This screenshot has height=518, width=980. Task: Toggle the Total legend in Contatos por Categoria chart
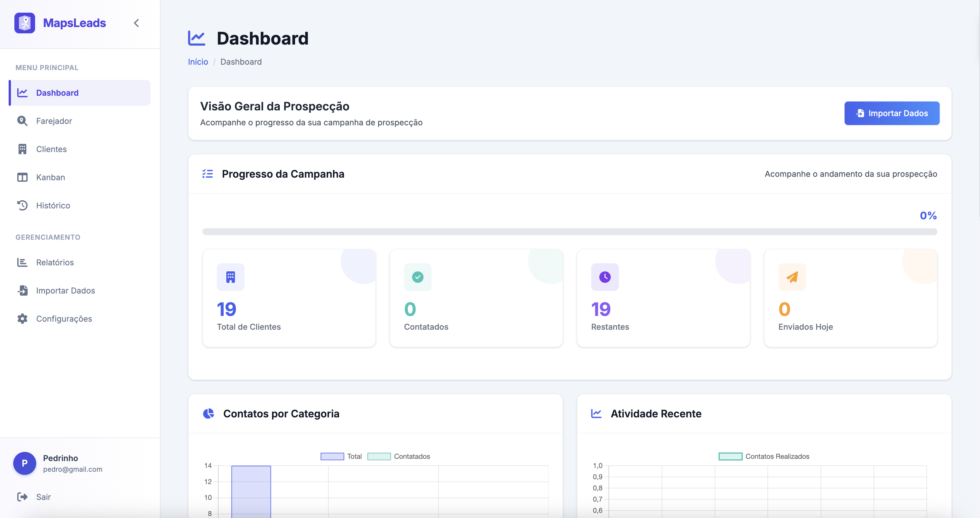point(342,456)
